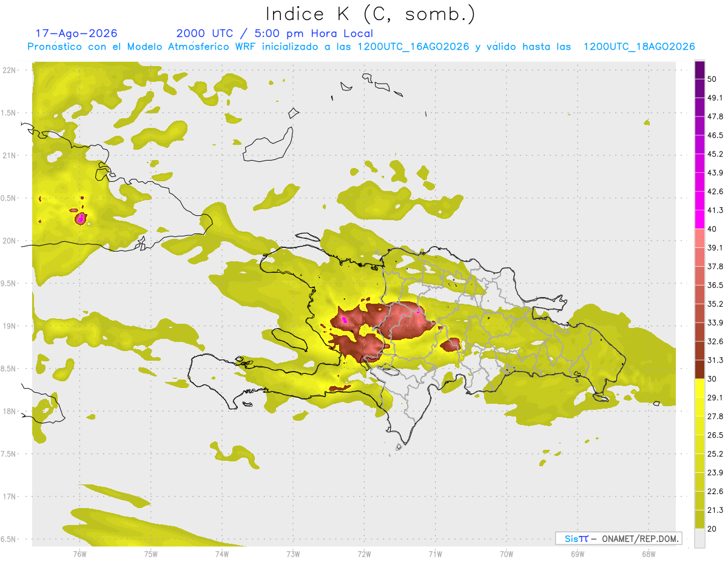The image size is (728, 562).
Task: Click the salmon swatch between 39.1 and 40
Action: (x=699, y=238)
